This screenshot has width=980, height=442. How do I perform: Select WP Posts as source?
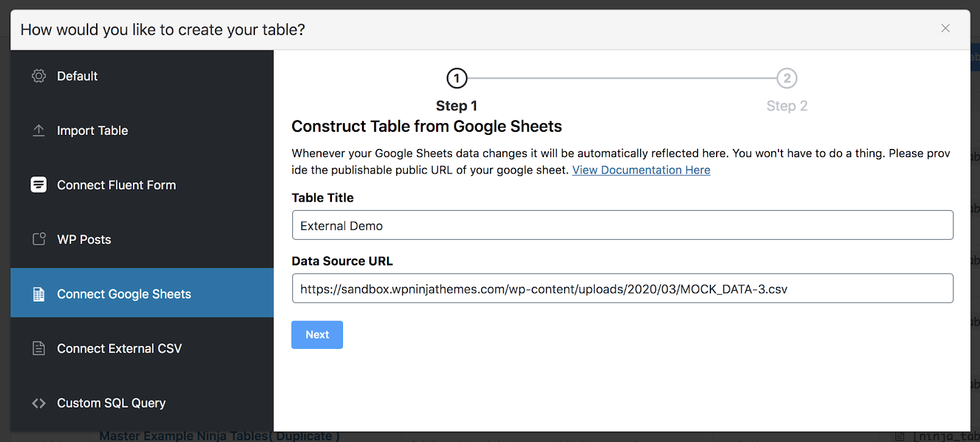coord(142,240)
